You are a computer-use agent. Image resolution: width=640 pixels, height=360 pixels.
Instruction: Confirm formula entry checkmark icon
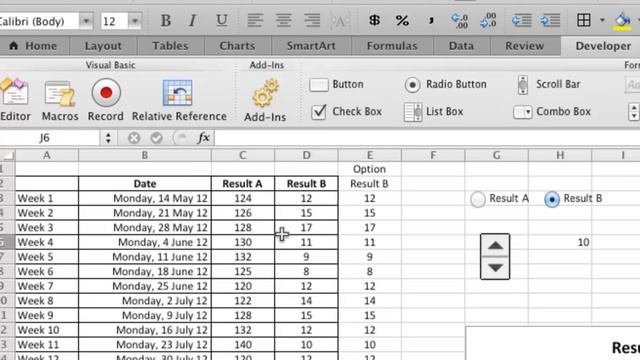(156, 138)
